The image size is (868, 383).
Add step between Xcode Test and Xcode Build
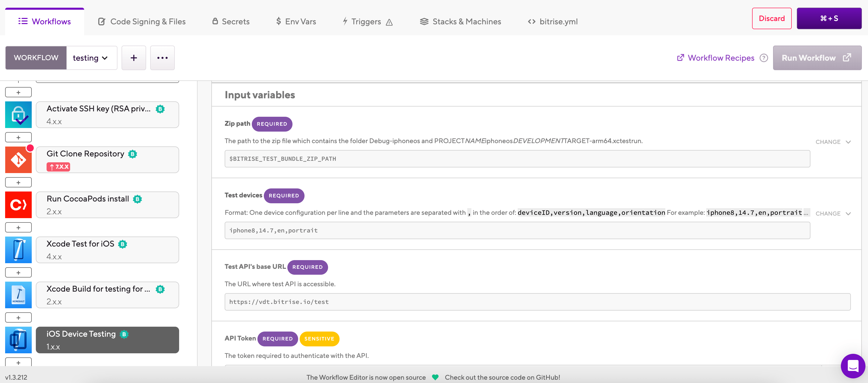pyautogui.click(x=18, y=272)
